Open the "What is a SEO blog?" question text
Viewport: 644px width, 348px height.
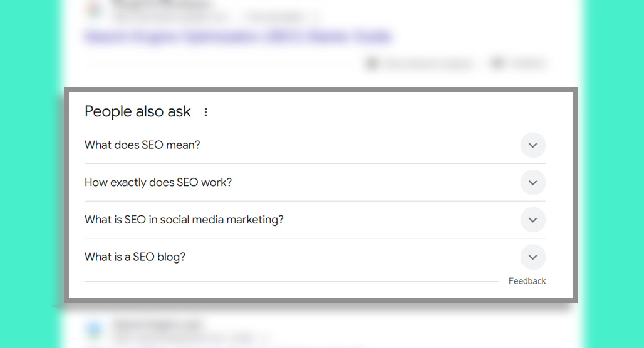pos(135,257)
